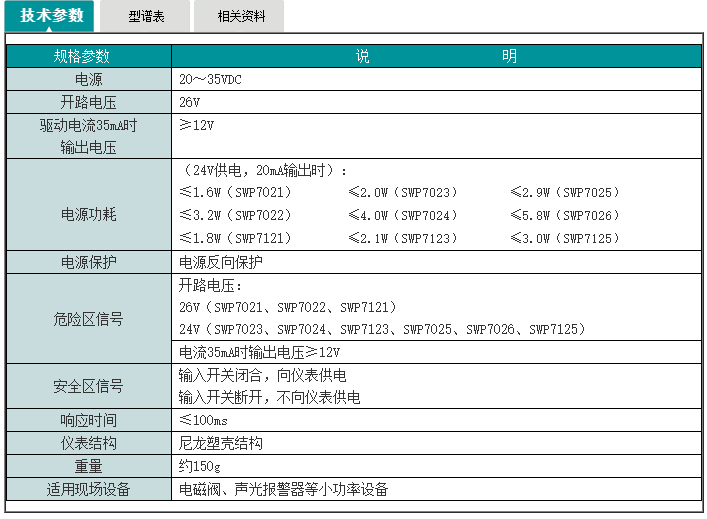Click the 安全区信号 row label
This screenshot has height=519, width=707.
(89, 386)
